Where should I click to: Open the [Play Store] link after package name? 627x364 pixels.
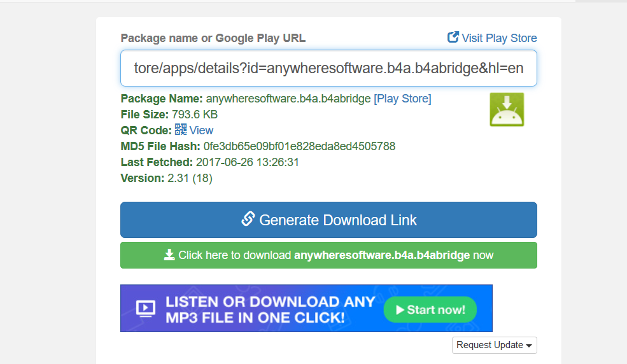[x=402, y=99]
